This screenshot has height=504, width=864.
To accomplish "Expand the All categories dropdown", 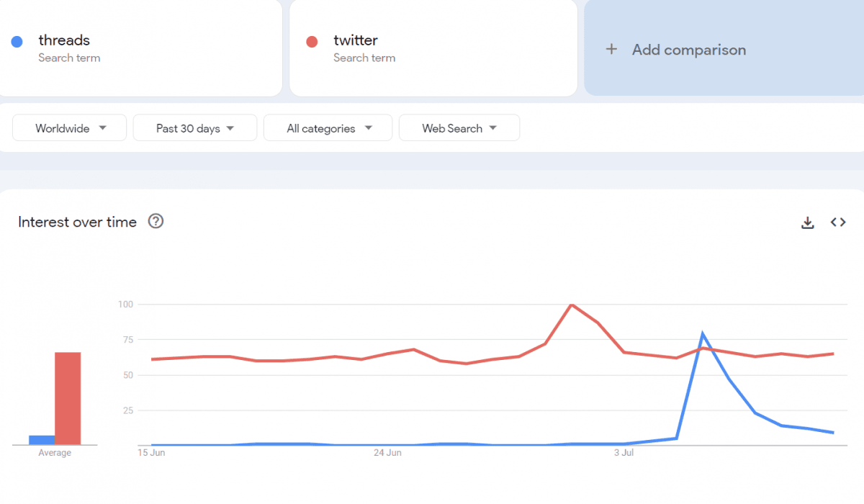I will (x=328, y=128).
